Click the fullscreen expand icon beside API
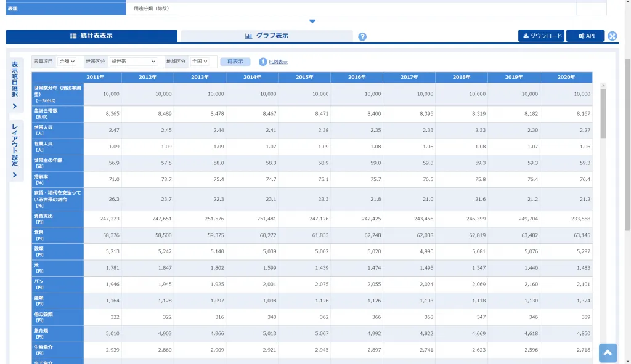The width and height of the screenshot is (631, 364). 612,36
